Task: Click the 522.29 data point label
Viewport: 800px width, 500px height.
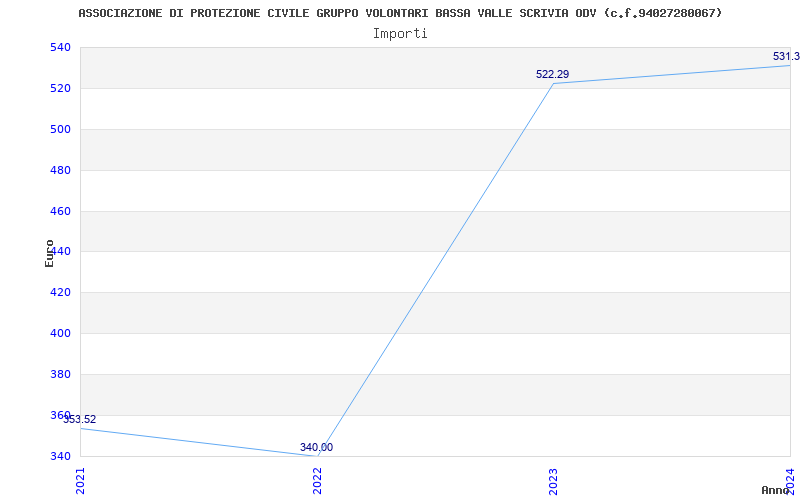Action: 553,74
